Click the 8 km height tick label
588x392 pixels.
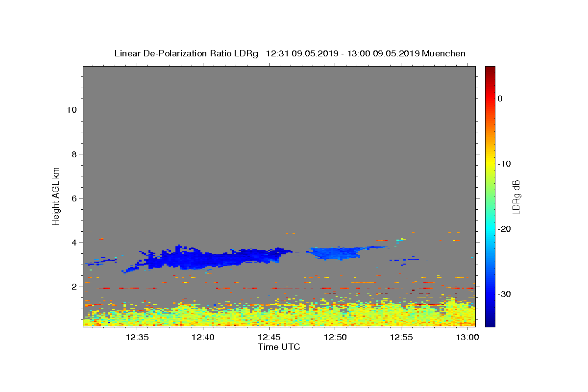click(x=74, y=154)
